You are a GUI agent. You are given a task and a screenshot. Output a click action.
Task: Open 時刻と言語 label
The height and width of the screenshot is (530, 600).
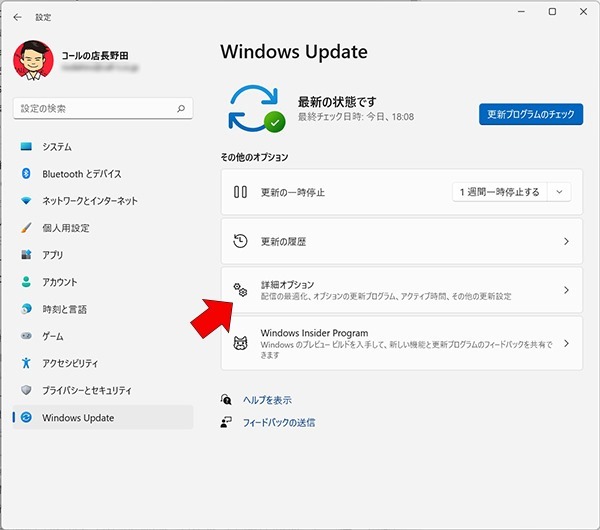[65, 309]
